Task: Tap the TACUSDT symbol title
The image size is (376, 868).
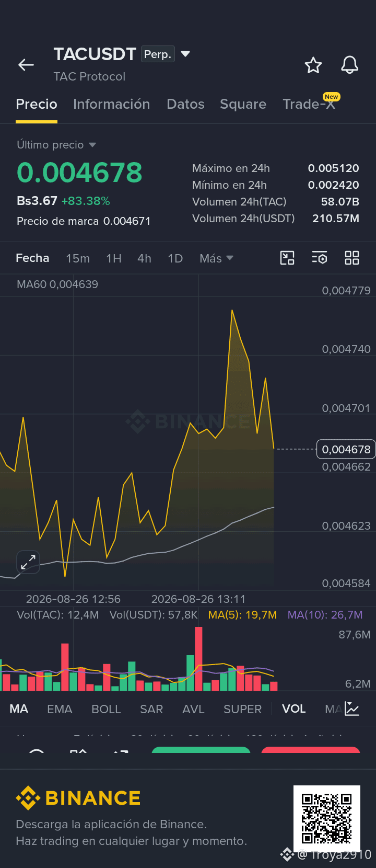Action: (x=95, y=54)
